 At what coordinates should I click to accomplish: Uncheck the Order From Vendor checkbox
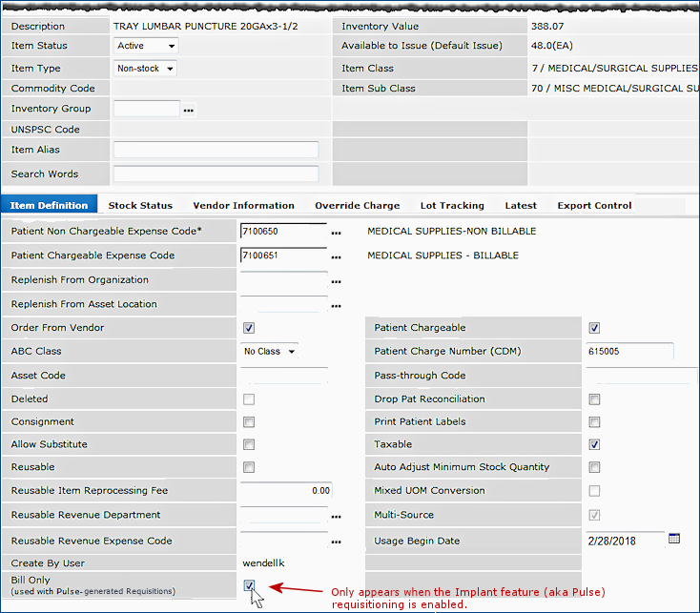click(x=249, y=328)
